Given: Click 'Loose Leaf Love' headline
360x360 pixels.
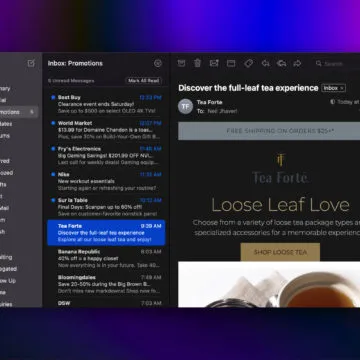Looking at the screenshot, I should coord(280,205).
